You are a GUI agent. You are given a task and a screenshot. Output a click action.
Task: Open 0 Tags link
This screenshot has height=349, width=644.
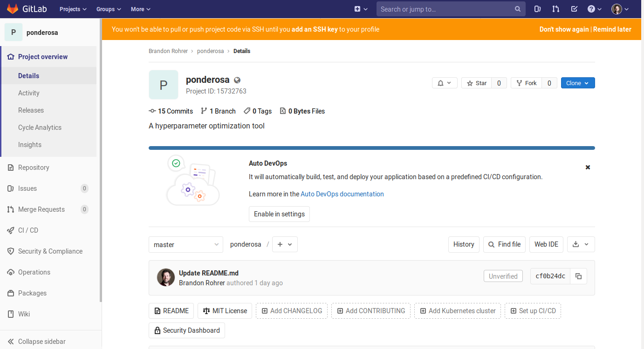[258, 111]
